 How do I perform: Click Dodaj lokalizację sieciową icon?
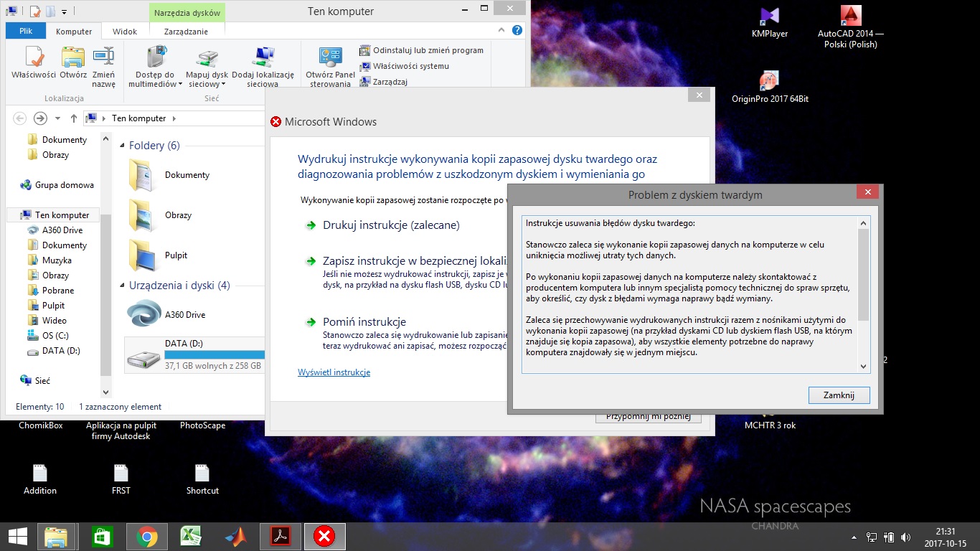263,67
